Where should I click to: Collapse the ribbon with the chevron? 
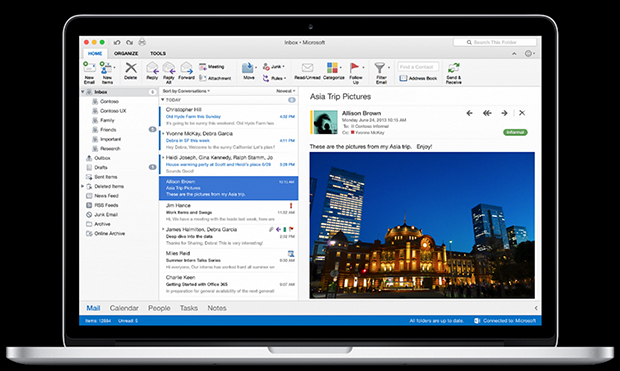(x=514, y=53)
